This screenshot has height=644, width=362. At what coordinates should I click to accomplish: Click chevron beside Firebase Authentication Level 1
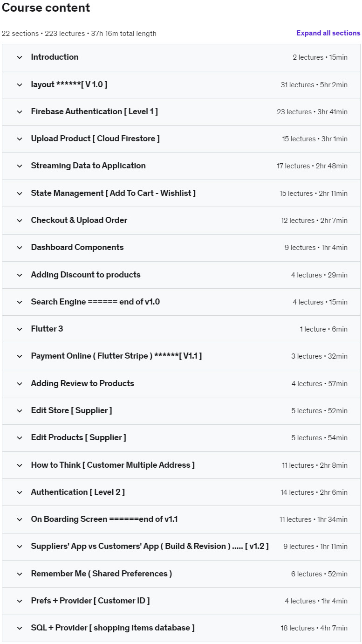click(x=20, y=112)
